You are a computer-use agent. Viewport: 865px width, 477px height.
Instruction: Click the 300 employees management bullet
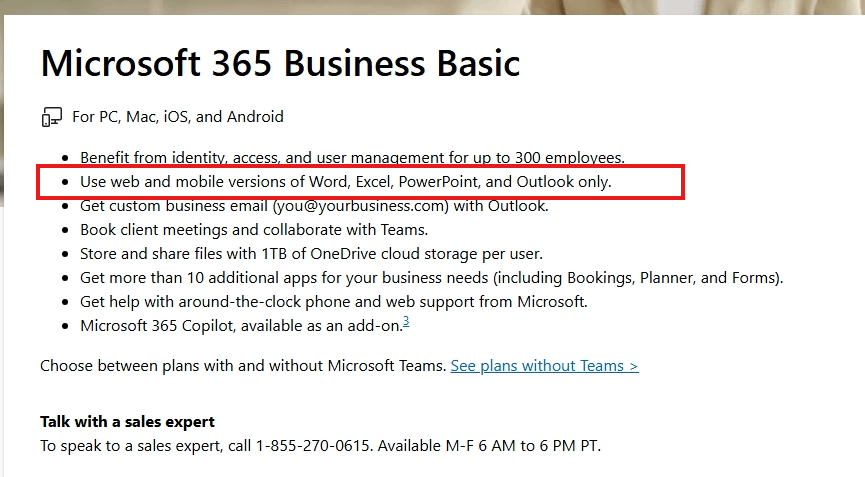352,157
